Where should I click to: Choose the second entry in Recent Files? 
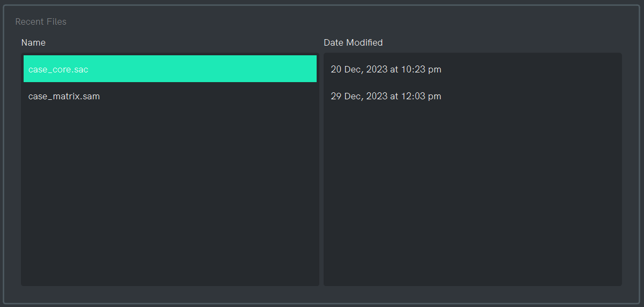64,97
